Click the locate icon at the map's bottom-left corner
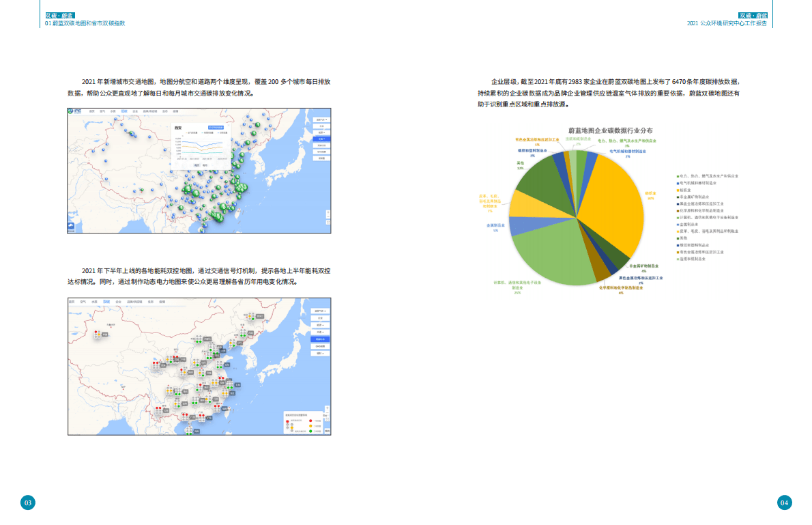Image resolution: width=812 pixels, height=525 pixels. [71, 226]
